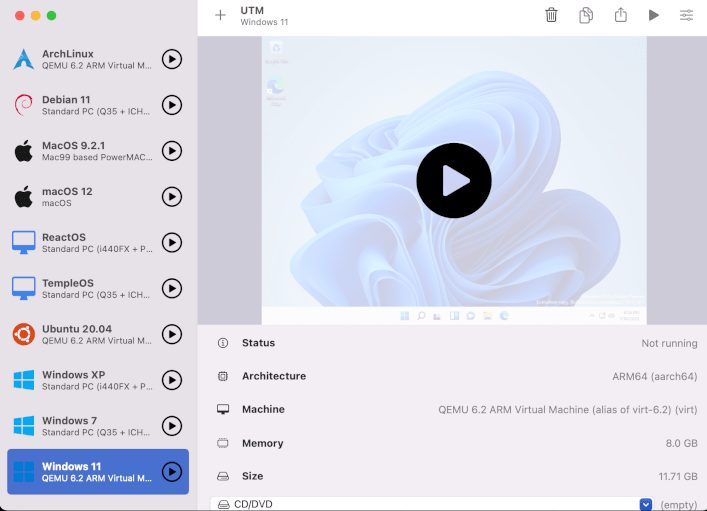Click the QEMU 6.2 ARM machine value
This screenshot has width=707, height=511.
point(568,410)
